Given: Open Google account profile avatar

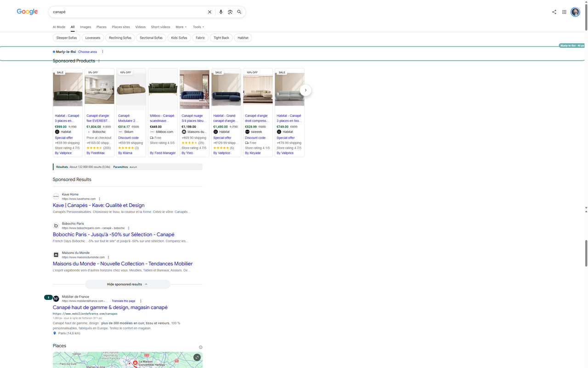Looking at the screenshot, I should (x=575, y=12).
